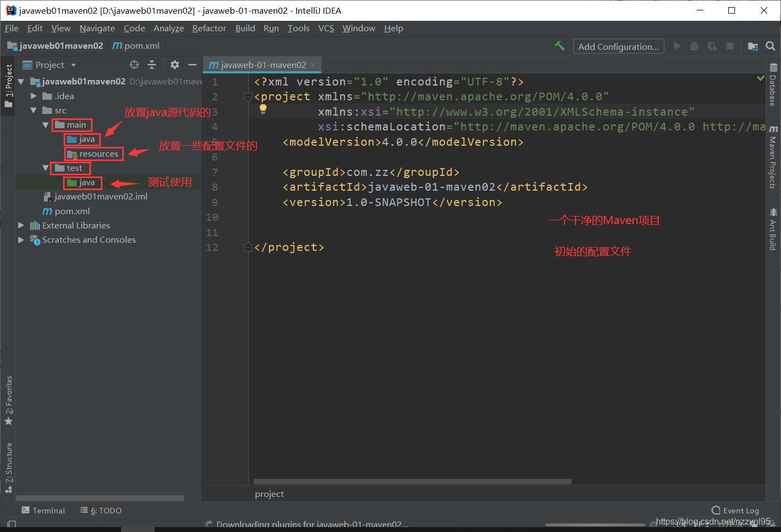
Task: Open the View menu
Action: tap(61, 28)
